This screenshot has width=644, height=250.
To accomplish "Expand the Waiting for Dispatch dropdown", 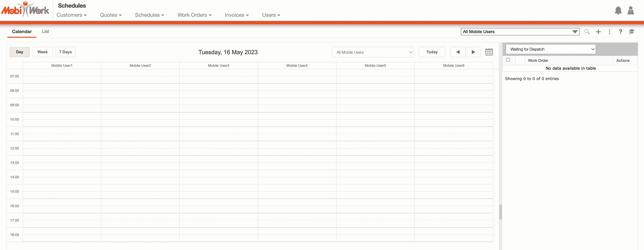I will coord(551,49).
